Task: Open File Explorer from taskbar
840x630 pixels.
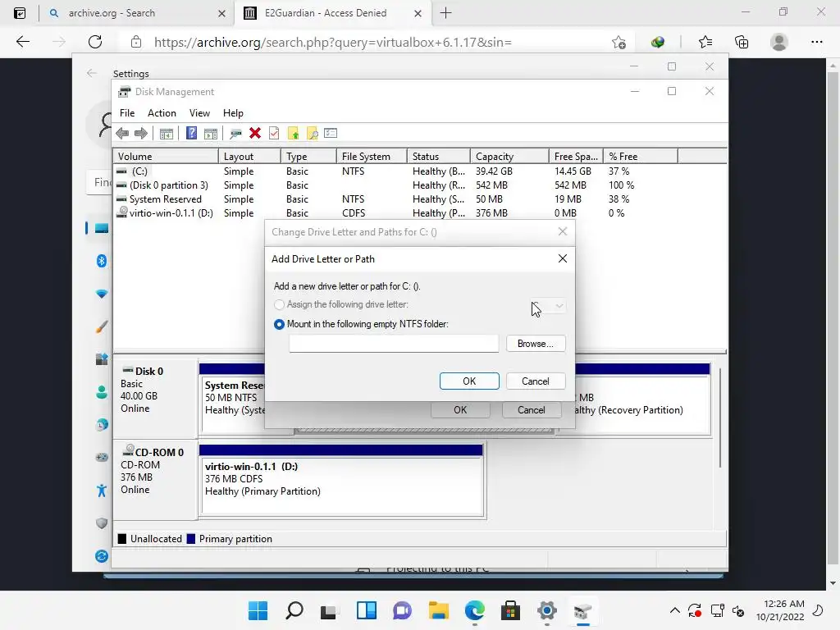Action: 439,610
